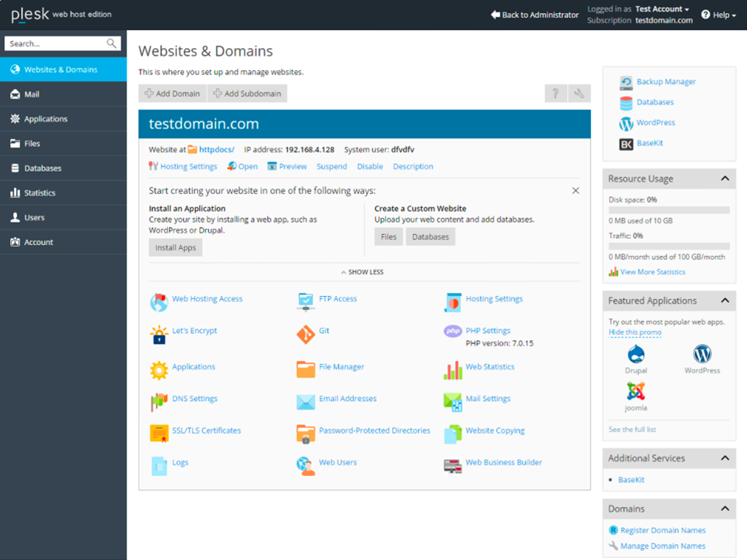747x560 pixels.
Task: Open the wrench settings icon button
Action: tap(579, 93)
